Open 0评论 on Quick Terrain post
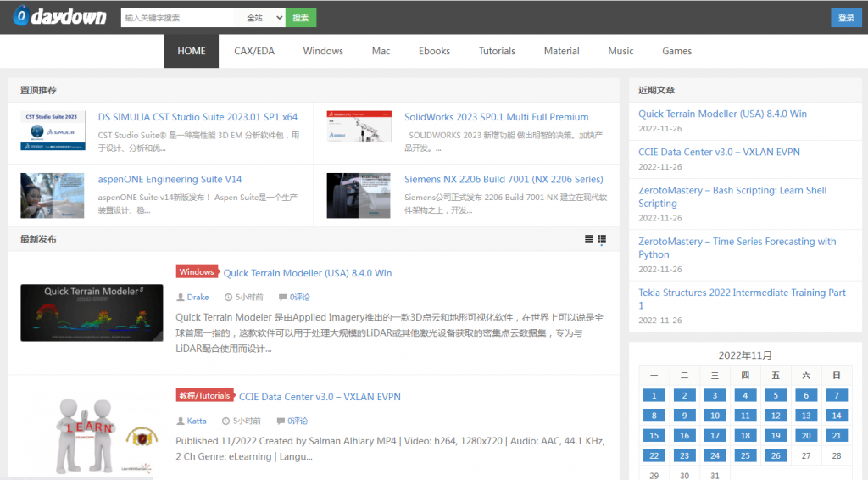 (x=299, y=298)
